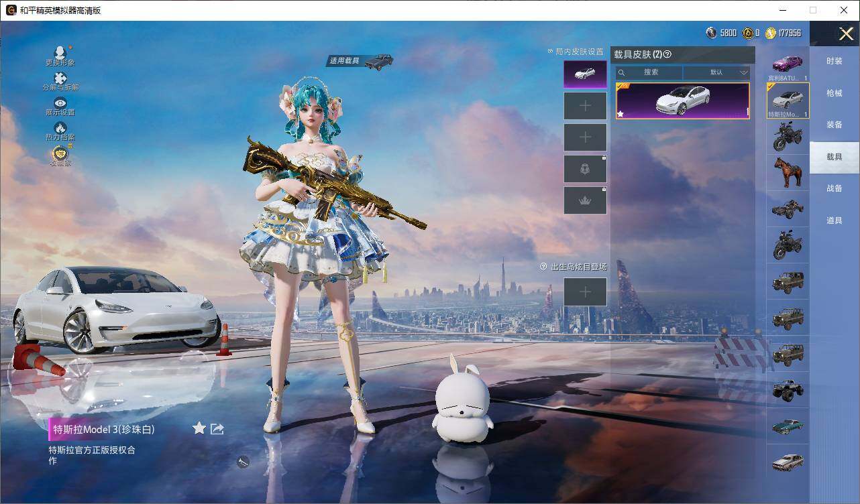Screen dimensions: 860x504
Task: Open the help icon beside 出生岛炫目登场
Action: click(545, 267)
